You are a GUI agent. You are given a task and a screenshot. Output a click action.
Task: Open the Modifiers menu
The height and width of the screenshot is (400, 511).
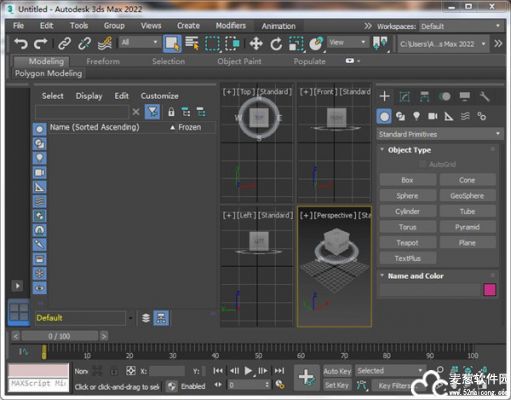[x=231, y=26]
